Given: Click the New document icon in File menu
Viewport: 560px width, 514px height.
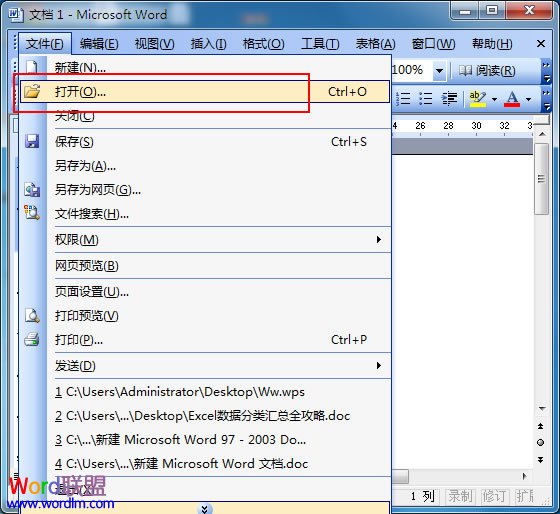Looking at the screenshot, I should (32, 68).
